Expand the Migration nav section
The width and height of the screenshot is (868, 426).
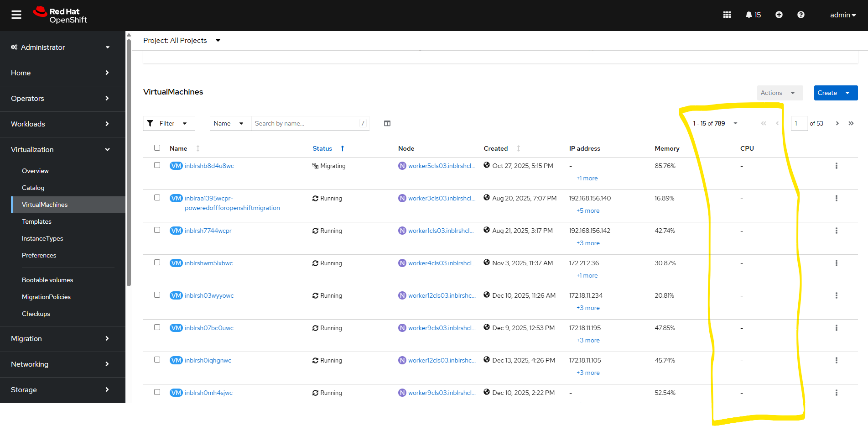[62, 339]
